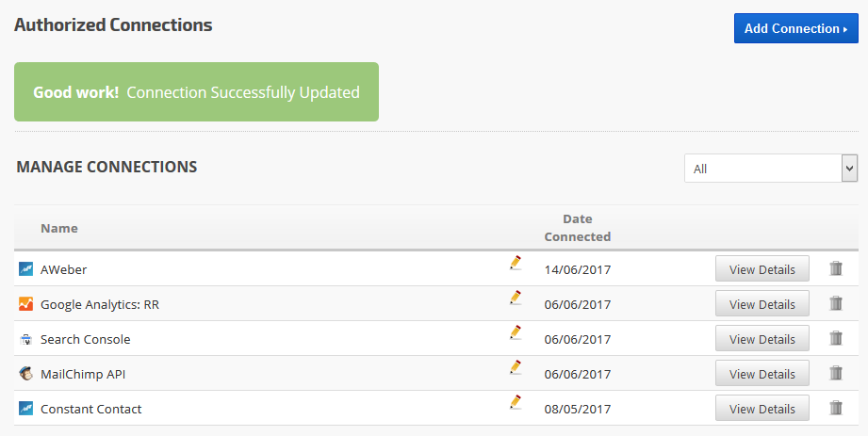Image resolution: width=868 pixels, height=436 pixels.
Task: Delete the Google Analytics: RR connection
Action: tap(836, 304)
